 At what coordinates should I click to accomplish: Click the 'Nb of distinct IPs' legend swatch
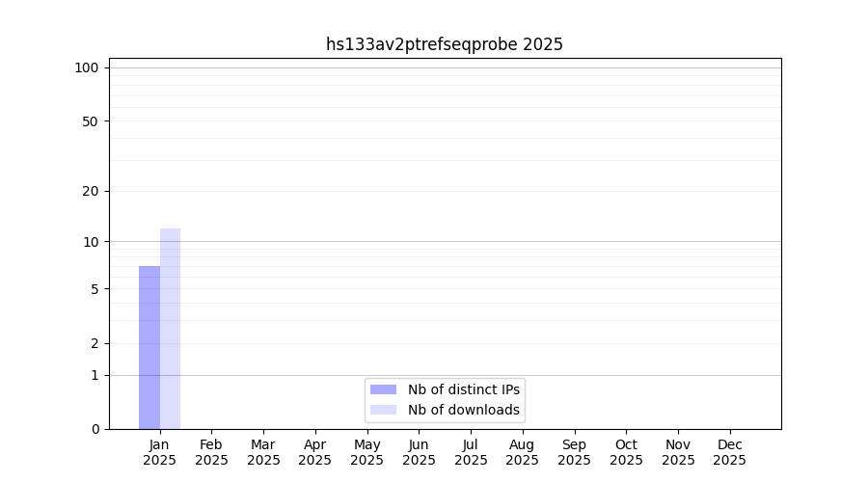(383, 389)
